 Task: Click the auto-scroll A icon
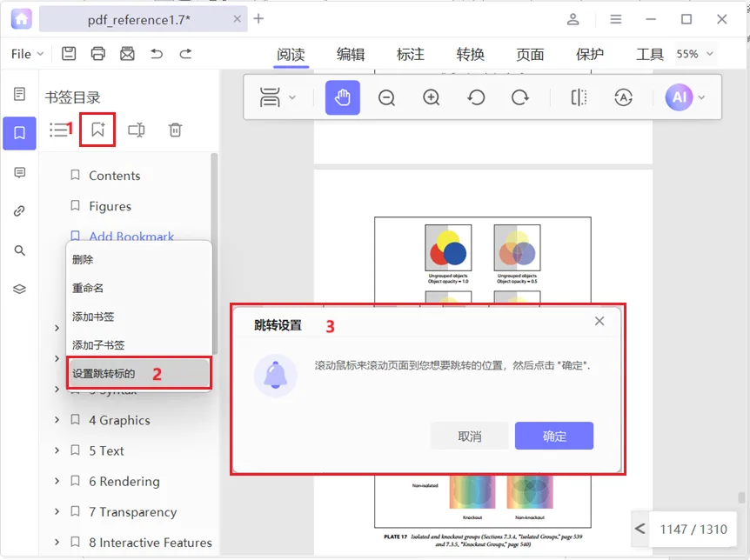pos(623,97)
